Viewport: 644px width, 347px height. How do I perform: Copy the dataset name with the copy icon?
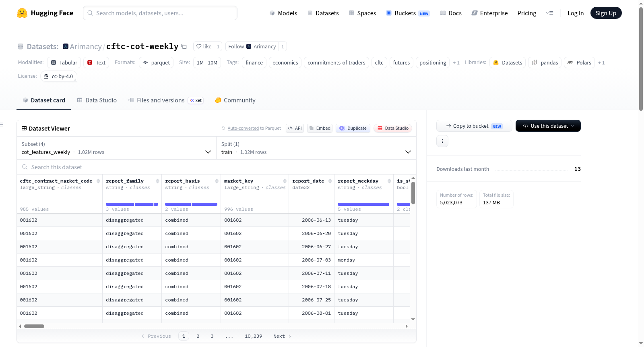(x=184, y=46)
